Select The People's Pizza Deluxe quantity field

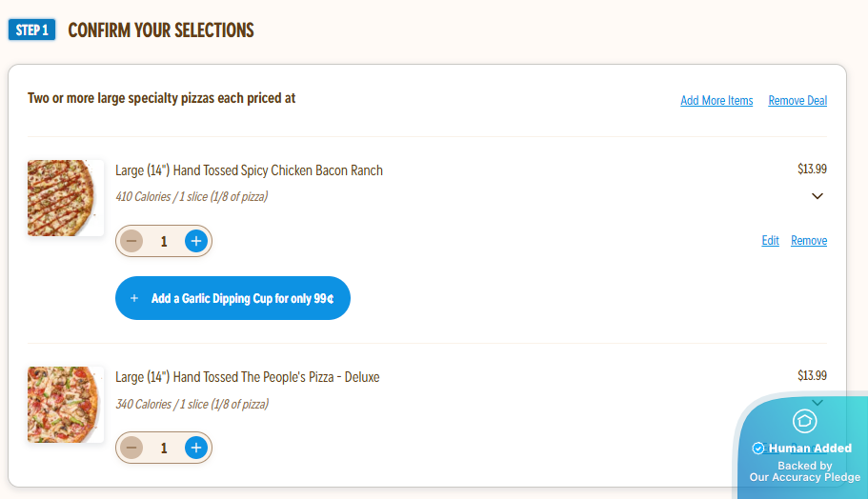pyautogui.click(x=164, y=448)
